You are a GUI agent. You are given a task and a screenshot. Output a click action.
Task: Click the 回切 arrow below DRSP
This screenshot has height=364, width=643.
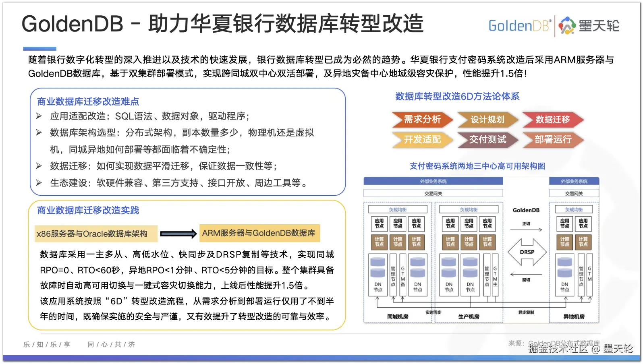[526, 275]
